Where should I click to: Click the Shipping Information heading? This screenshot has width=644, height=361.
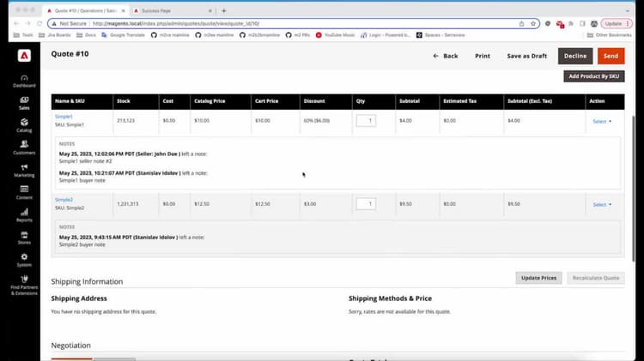click(87, 281)
